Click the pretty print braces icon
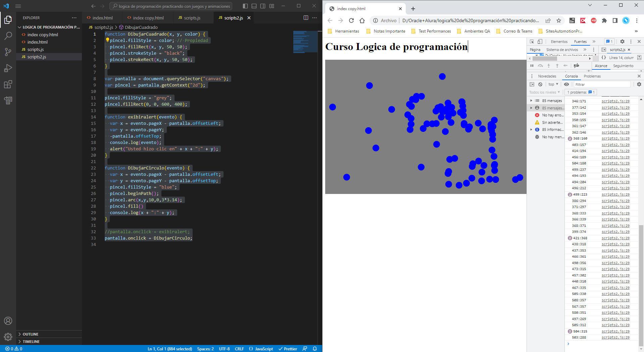Image resolution: width=644 pixels, height=352 pixels. point(604,57)
